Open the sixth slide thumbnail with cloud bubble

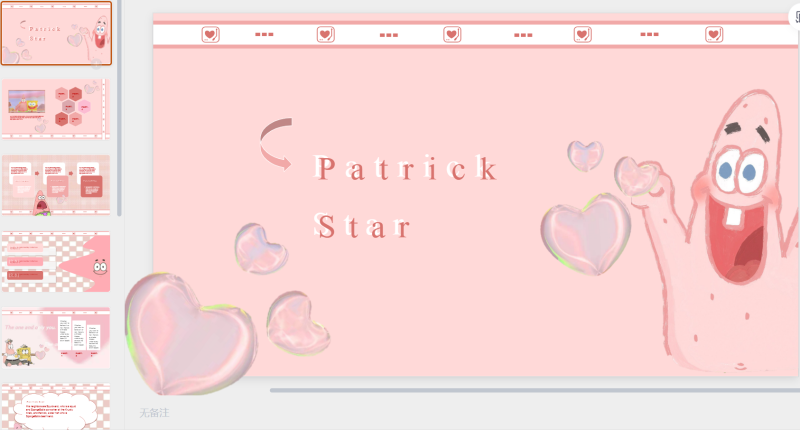coord(56,407)
